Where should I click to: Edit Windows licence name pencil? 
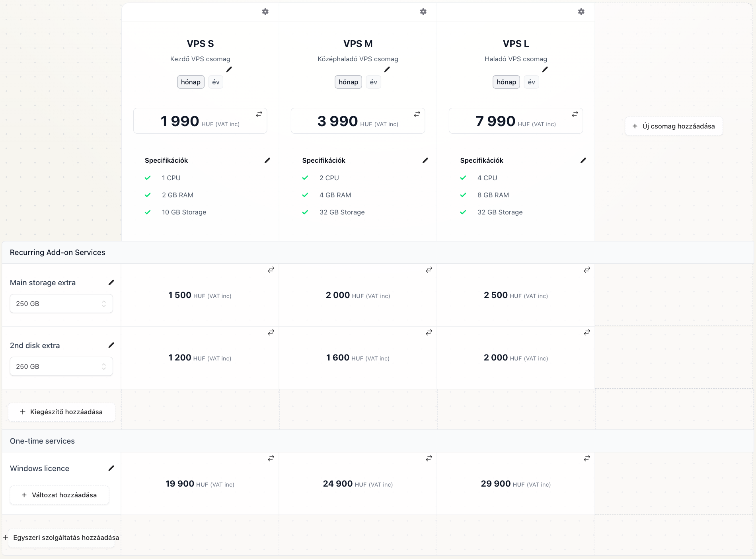pos(111,468)
